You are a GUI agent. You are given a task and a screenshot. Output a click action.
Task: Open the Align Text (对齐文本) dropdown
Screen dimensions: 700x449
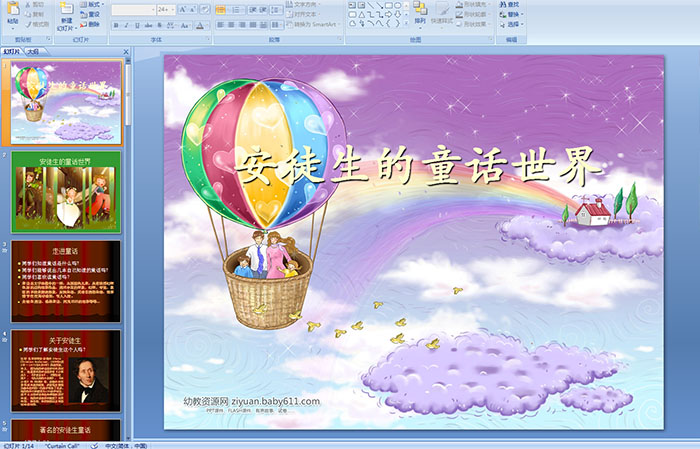point(304,14)
